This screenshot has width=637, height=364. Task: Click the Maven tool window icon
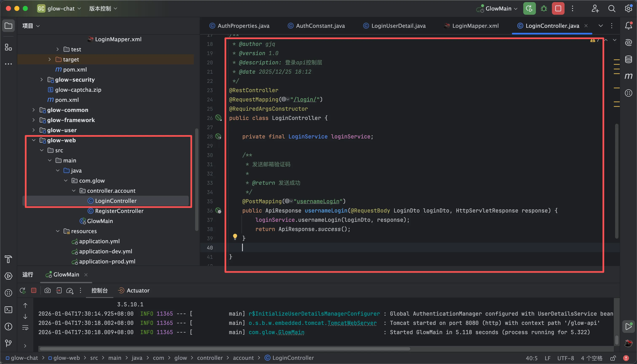click(629, 76)
